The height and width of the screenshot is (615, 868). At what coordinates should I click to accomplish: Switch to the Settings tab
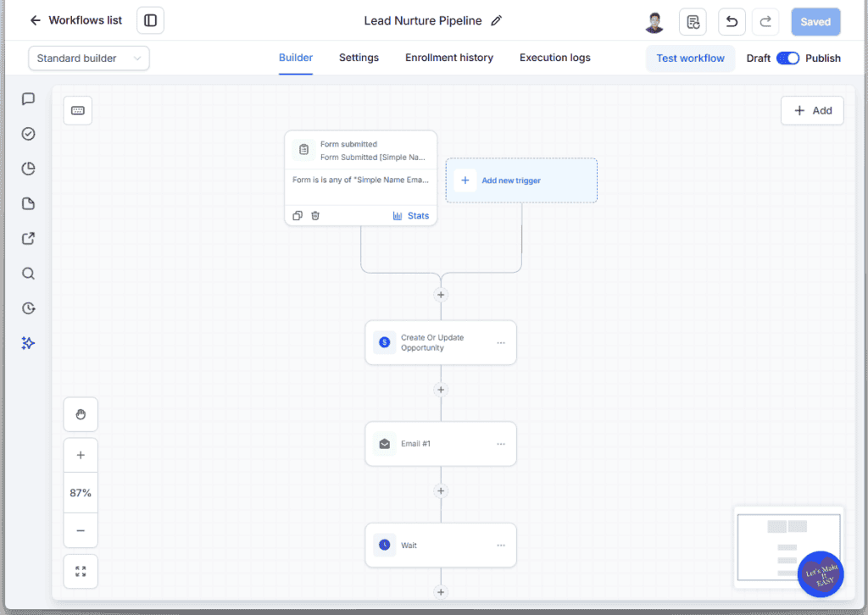click(359, 58)
